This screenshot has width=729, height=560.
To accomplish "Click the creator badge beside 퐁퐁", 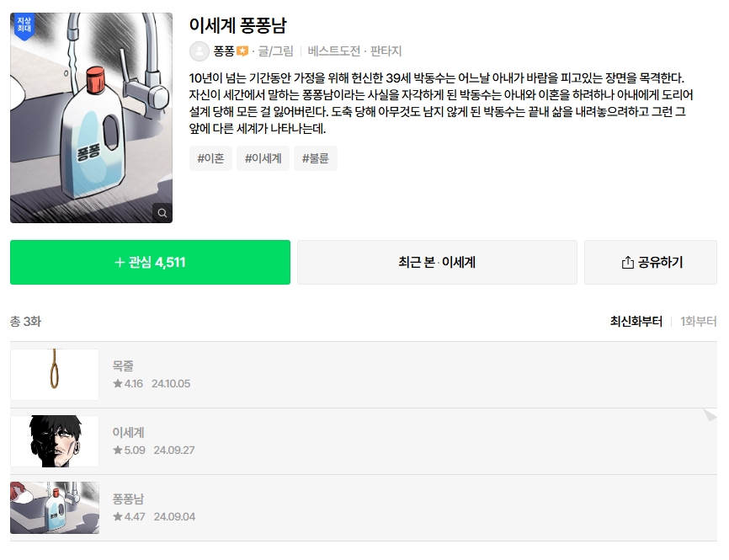I will (x=242, y=51).
